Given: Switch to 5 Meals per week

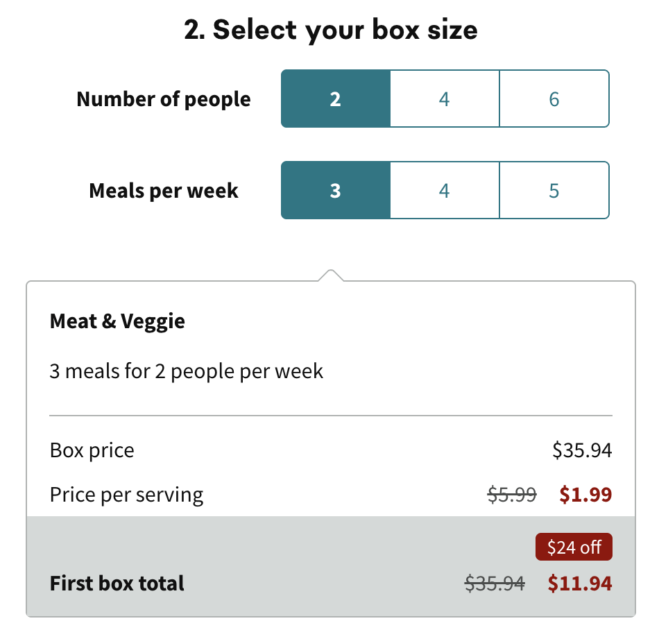Looking at the screenshot, I should pos(554,190).
